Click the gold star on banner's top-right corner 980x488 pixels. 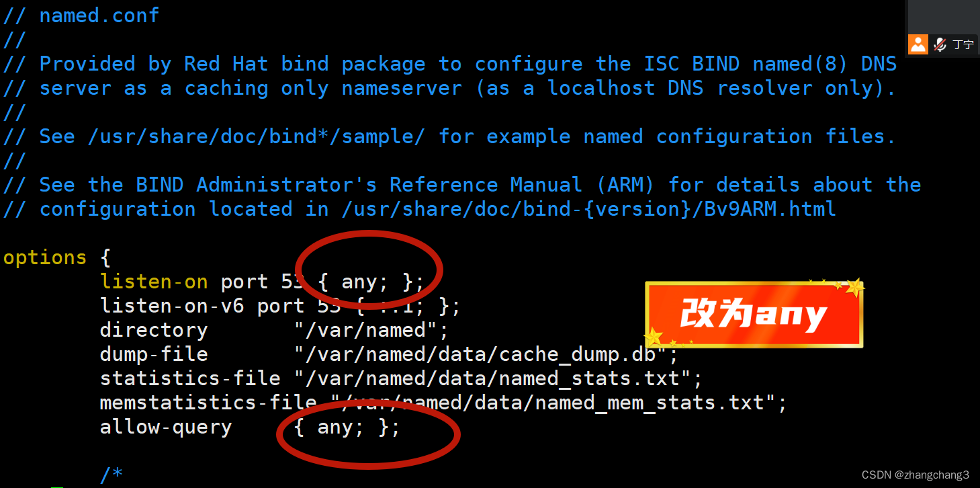pyautogui.click(x=854, y=288)
